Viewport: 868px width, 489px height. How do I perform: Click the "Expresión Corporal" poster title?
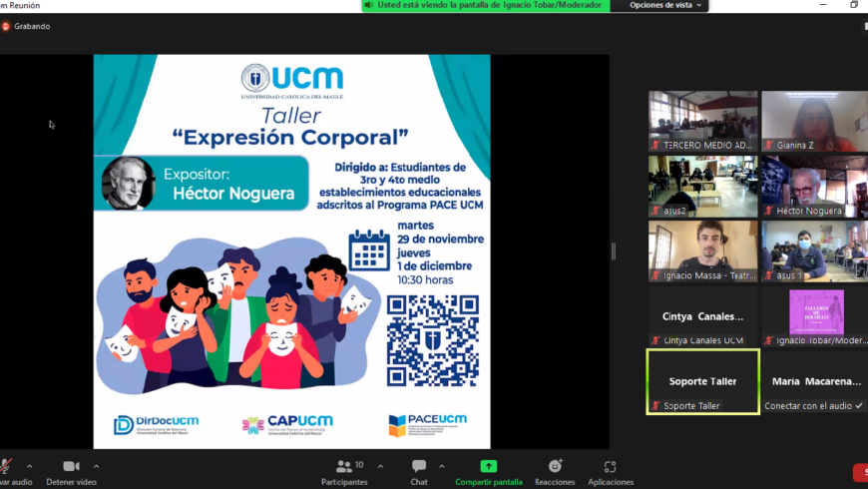coord(290,138)
